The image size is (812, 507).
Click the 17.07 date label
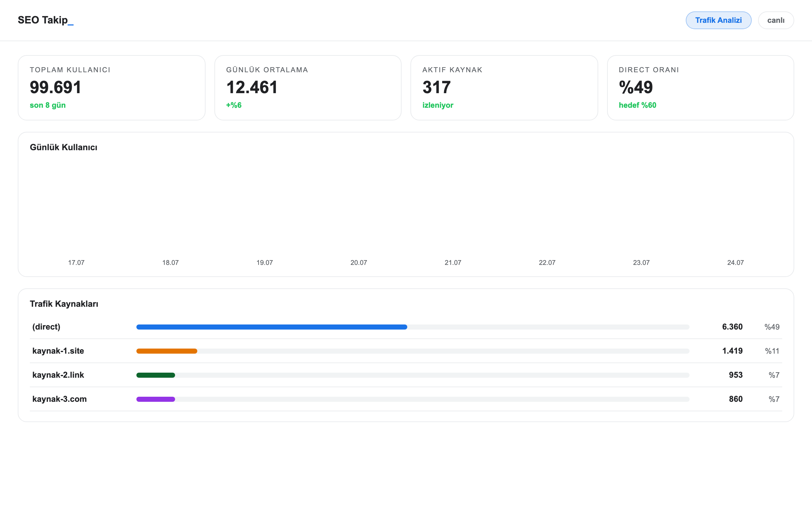tap(76, 263)
